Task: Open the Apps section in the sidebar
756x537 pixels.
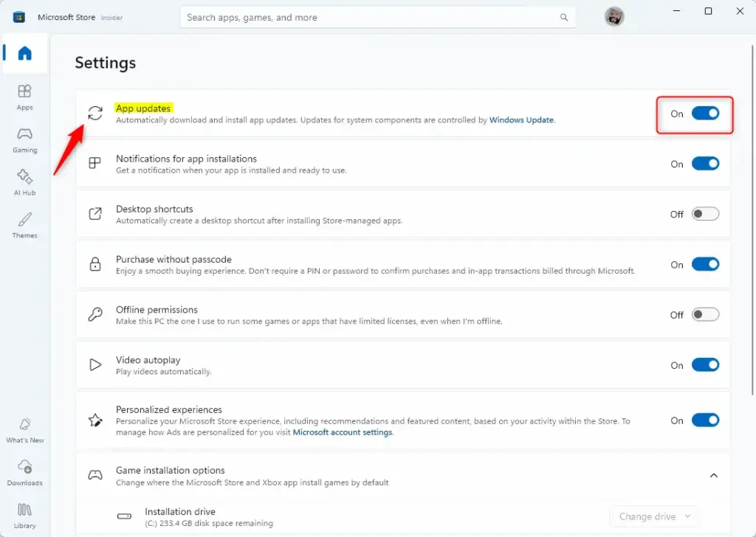Action: pyautogui.click(x=24, y=97)
